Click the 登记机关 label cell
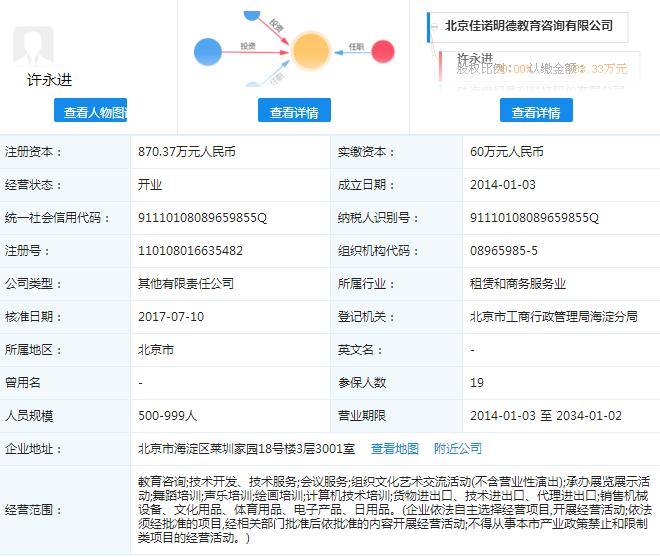 397,317
